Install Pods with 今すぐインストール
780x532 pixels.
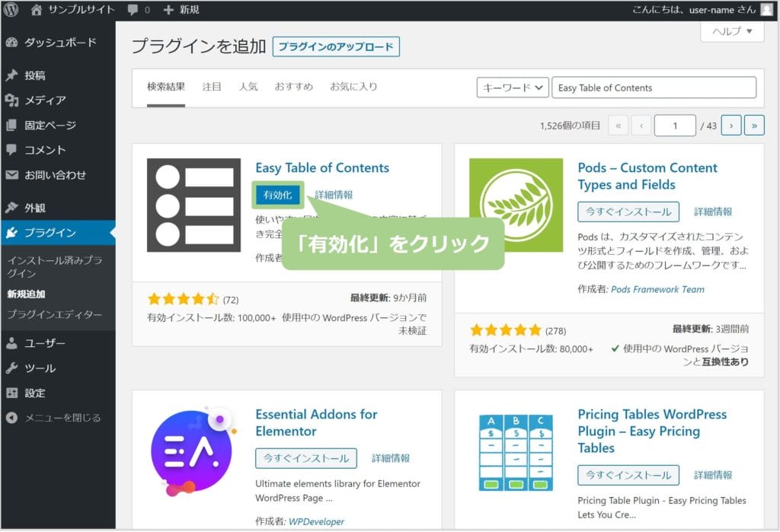pos(628,212)
